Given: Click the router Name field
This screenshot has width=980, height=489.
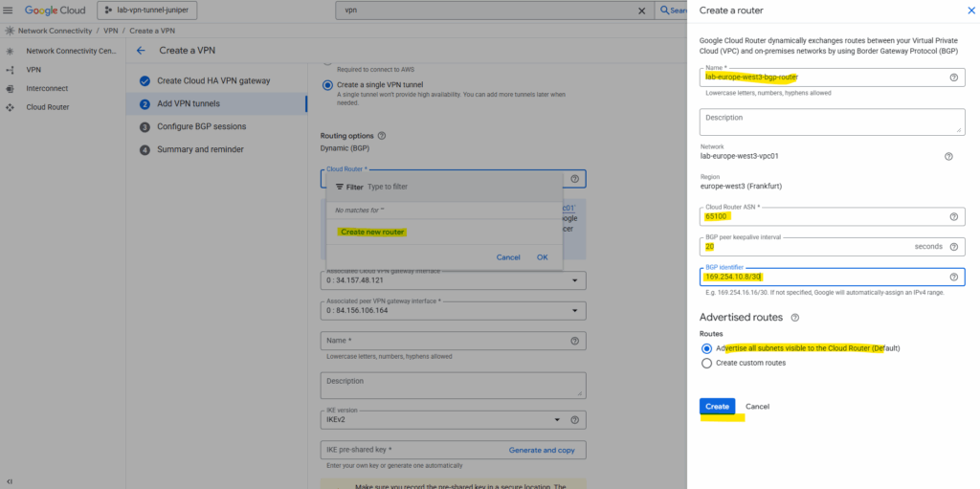Looking at the screenshot, I should click(x=832, y=78).
